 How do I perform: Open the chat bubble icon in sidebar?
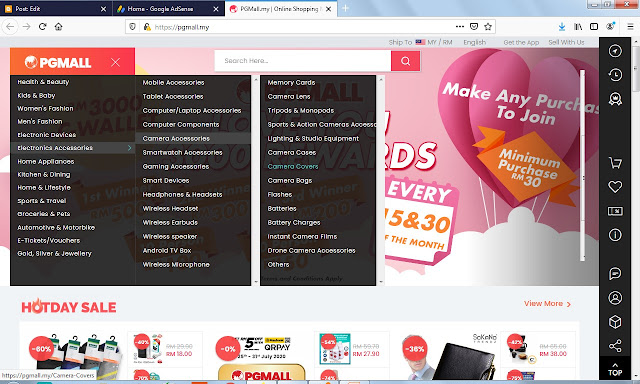point(615,273)
